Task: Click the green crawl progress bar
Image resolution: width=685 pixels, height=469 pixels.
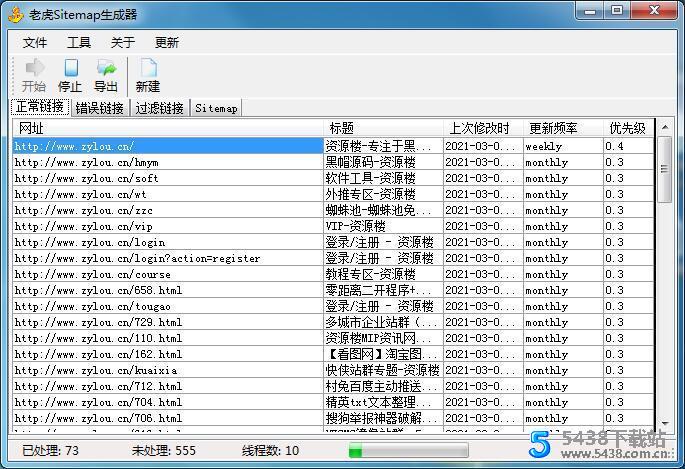Action: [x=408, y=450]
